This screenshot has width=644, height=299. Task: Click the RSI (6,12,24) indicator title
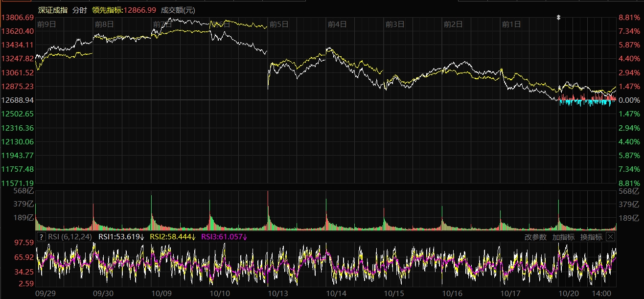click(x=70, y=237)
